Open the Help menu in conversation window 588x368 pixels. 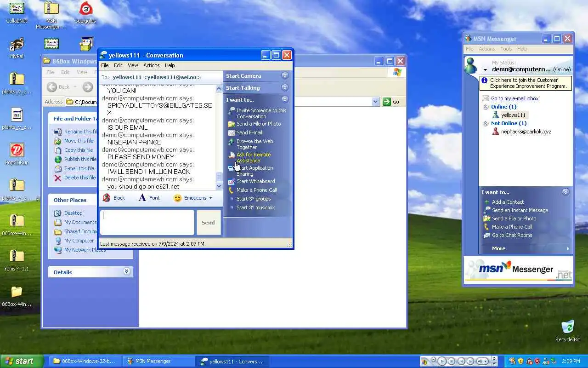pos(170,65)
